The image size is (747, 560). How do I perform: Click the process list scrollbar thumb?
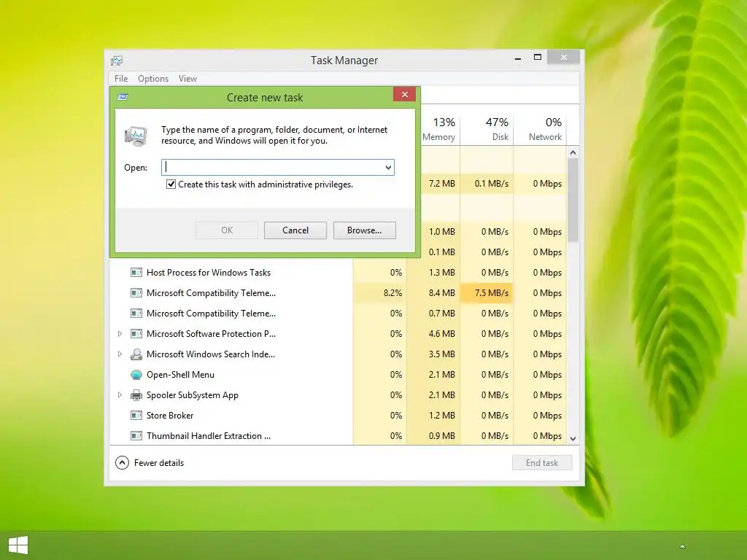tap(573, 200)
